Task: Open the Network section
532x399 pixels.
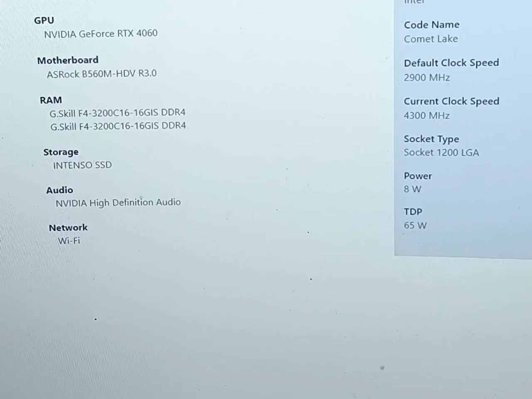Action: coord(68,228)
